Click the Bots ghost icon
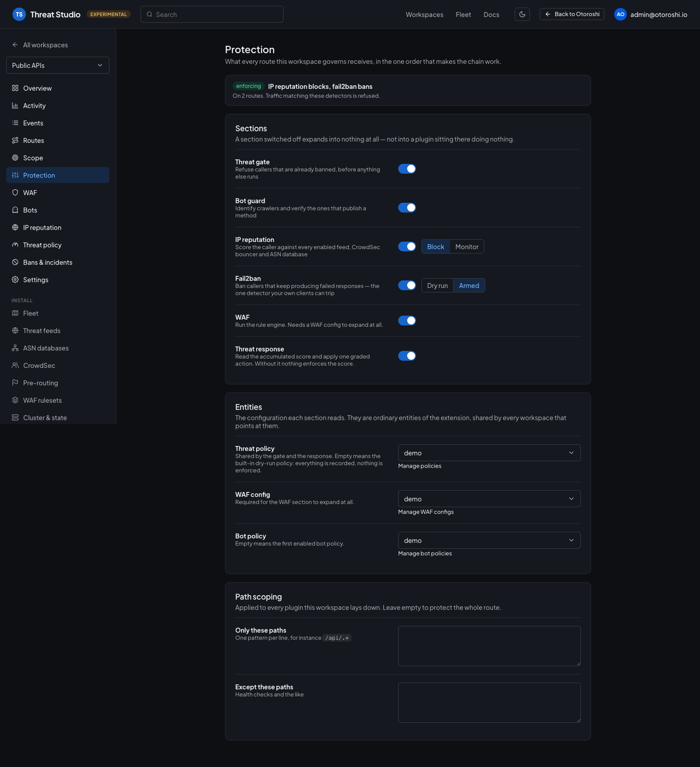Image resolution: width=700 pixels, height=767 pixels. click(15, 210)
